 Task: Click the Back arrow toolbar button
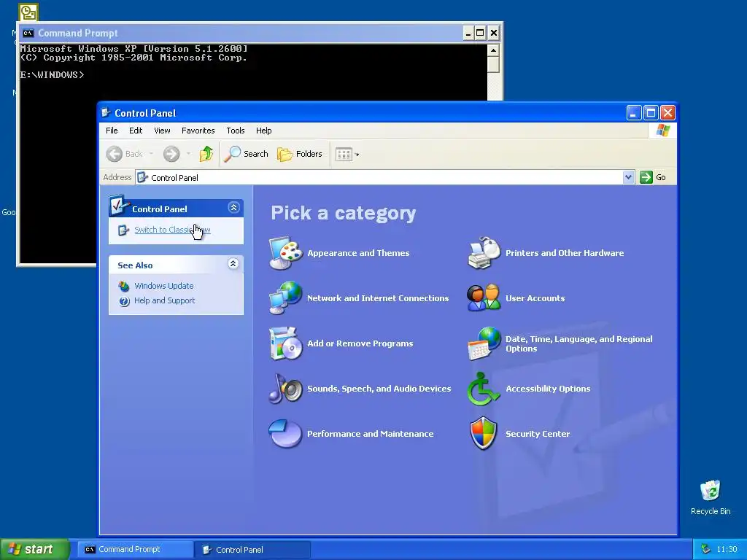click(x=115, y=154)
